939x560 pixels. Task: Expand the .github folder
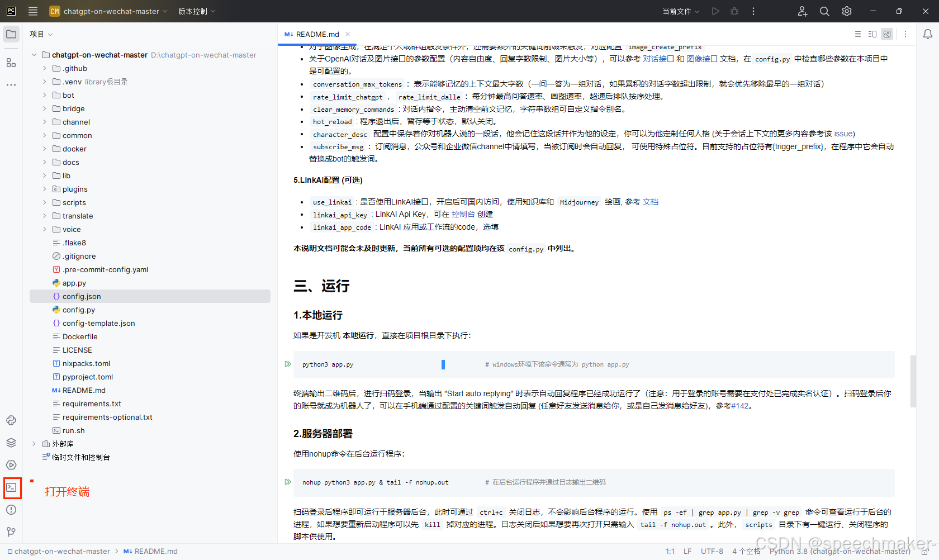pos(45,68)
